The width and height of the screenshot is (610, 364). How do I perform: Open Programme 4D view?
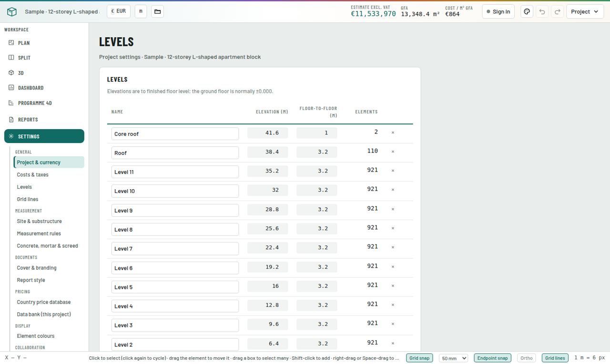click(x=44, y=103)
